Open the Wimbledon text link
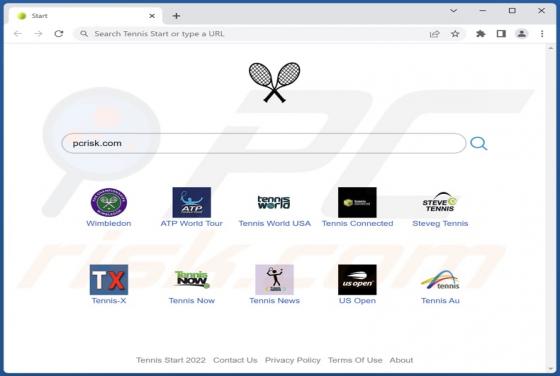 (109, 224)
